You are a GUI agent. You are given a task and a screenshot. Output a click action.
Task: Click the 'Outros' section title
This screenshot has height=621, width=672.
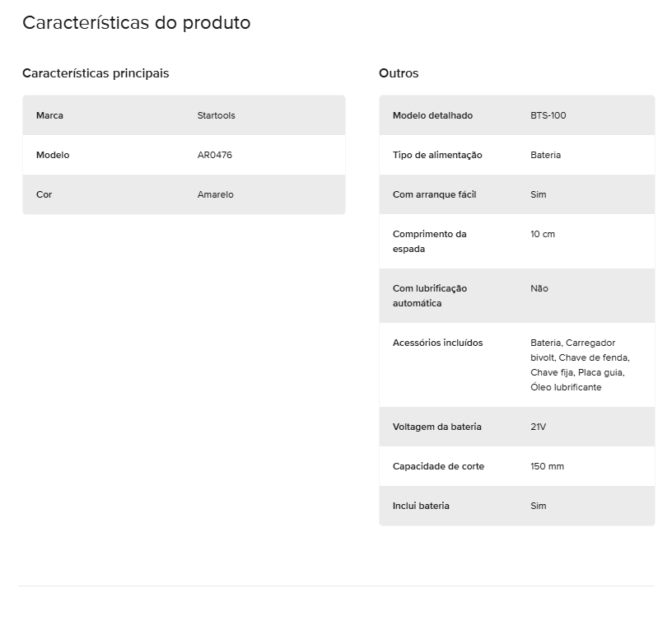tap(399, 73)
